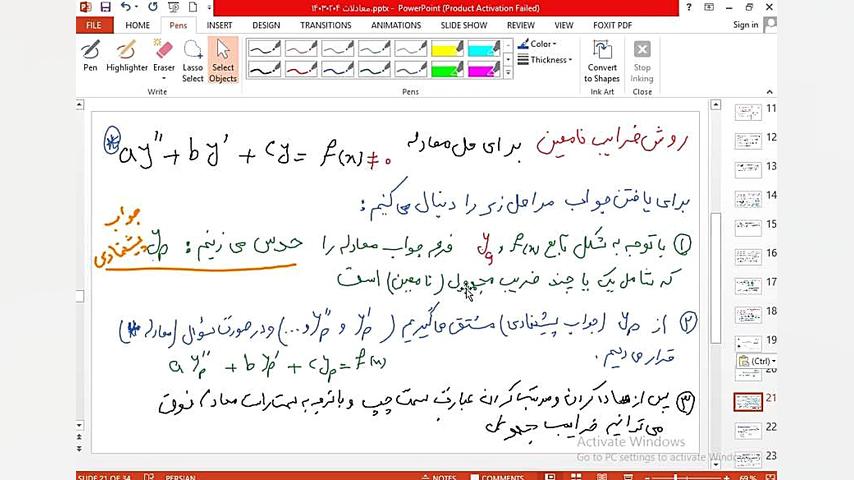This screenshot has width=854, height=480.
Task: Expand the full pens gallery with the More arrow
Action: point(508,72)
